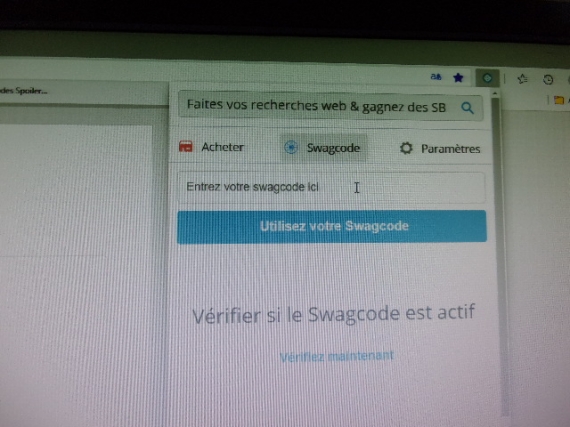Focus the 'Entrez votre swagcode ici' field
570x427 pixels.
331,188
